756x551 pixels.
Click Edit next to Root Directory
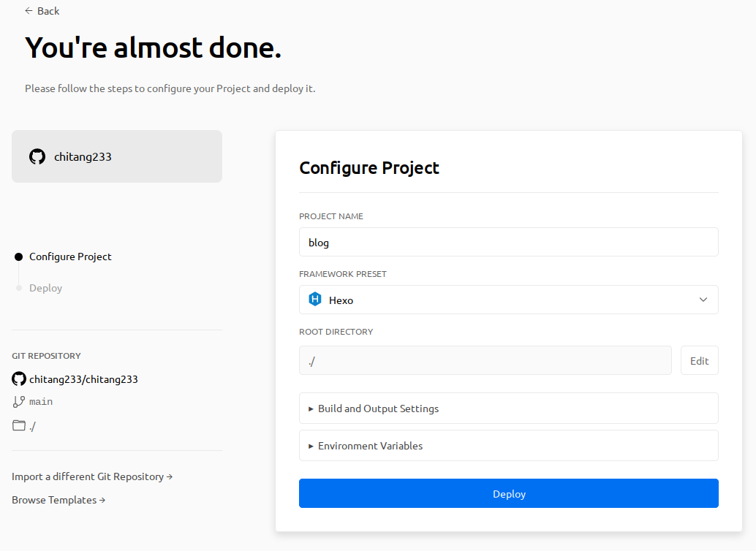(x=699, y=361)
